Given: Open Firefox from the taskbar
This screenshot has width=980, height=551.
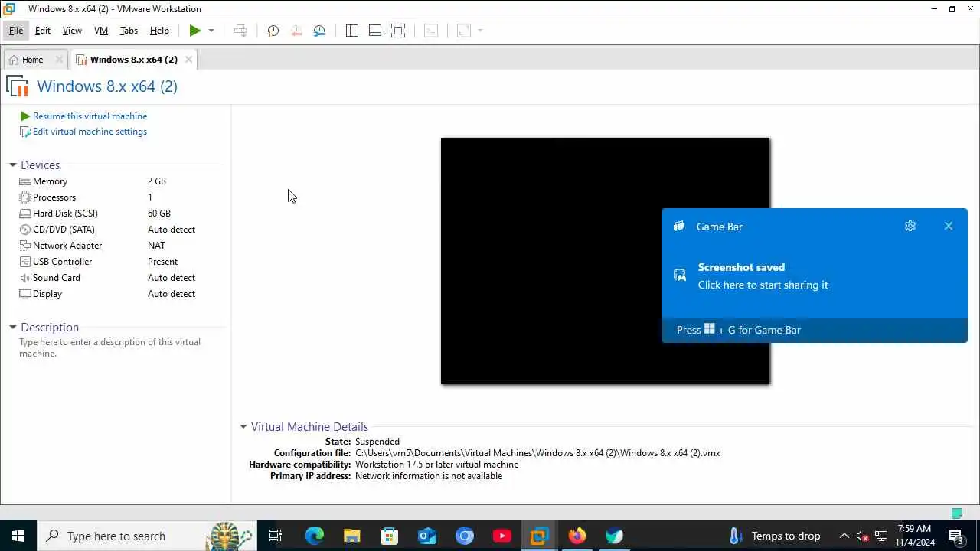Looking at the screenshot, I should (x=577, y=536).
